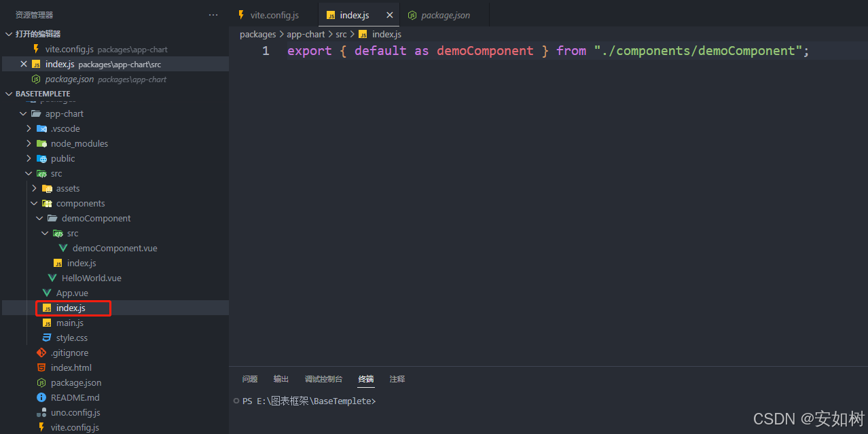Click the Vite lightning icon on vite.config.js tab
This screenshot has width=868, height=434.
coord(242,14)
